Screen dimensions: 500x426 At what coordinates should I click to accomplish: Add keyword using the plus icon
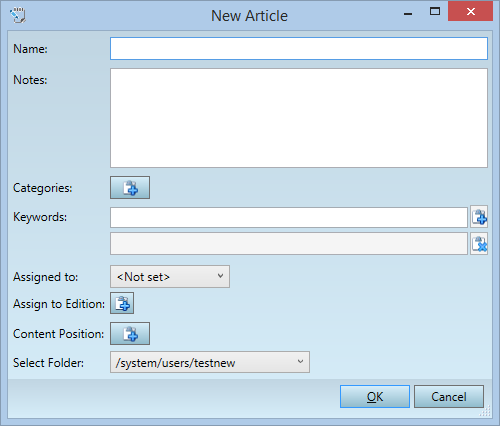pyautogui.click(x=479, y=217)
